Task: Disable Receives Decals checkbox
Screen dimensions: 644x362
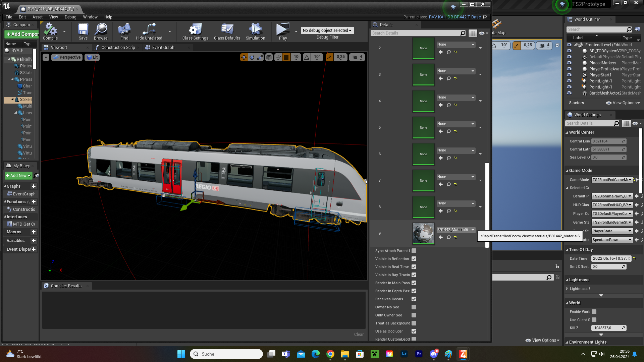Action: 414,299
